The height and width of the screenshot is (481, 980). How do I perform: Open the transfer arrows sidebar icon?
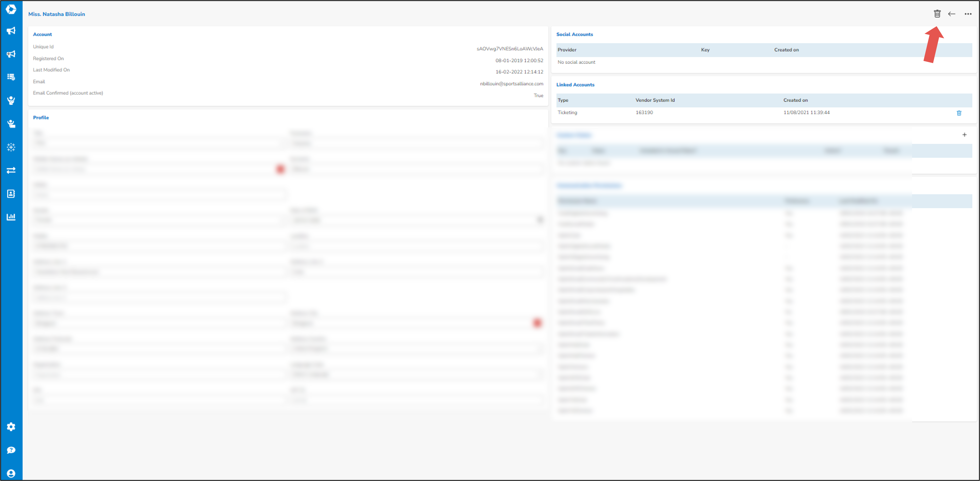(11, 170)
